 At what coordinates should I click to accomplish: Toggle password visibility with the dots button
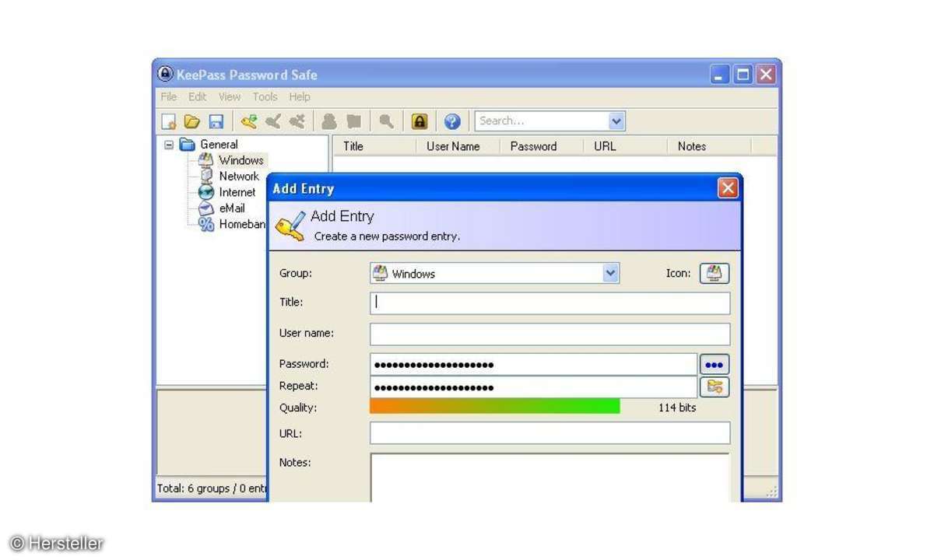pyautogui.click(x=715, y=365)
